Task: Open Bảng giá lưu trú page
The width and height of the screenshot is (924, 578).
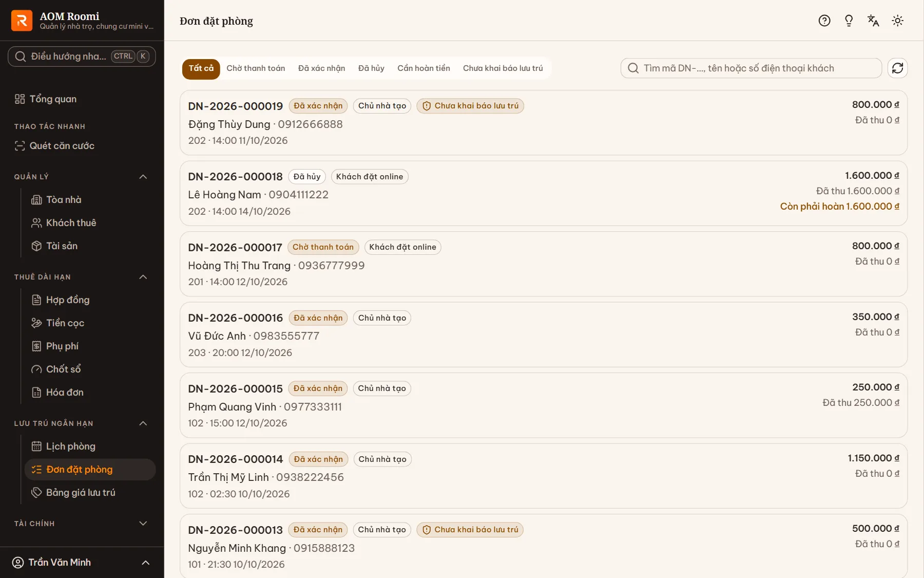Action: click(x=90, y=493)
